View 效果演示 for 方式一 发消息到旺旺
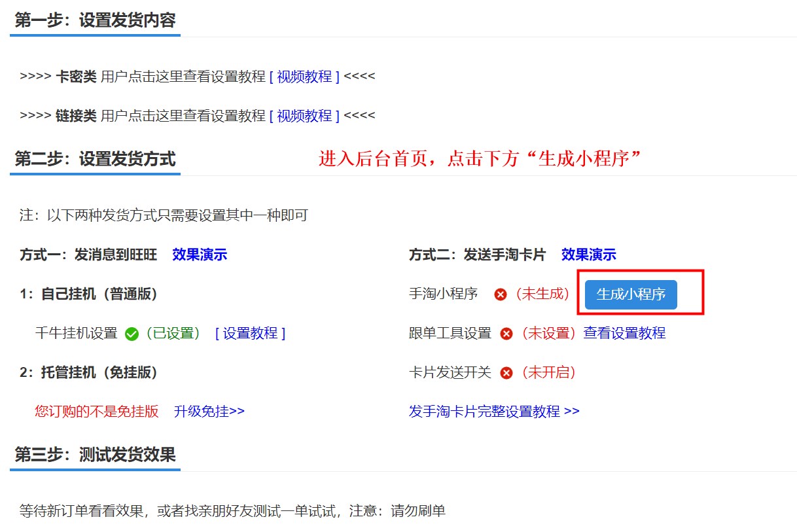797x532 pixels. coord(200,255)
